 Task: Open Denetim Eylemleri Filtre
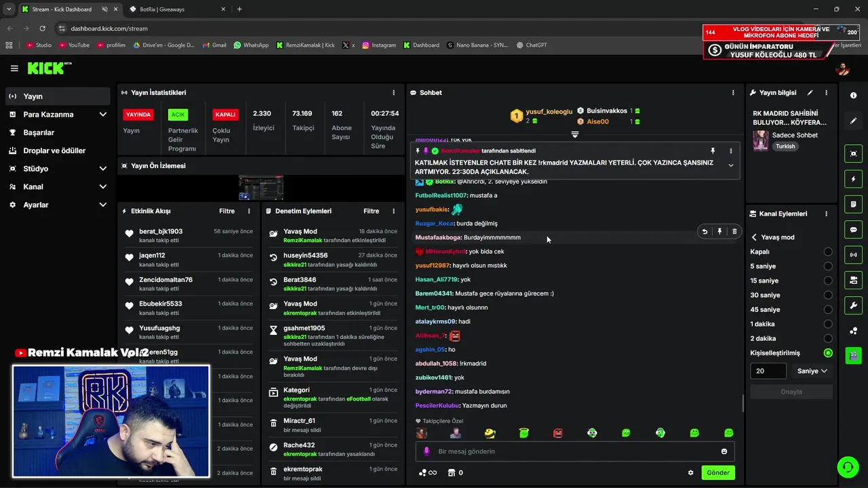pos(371,211)
